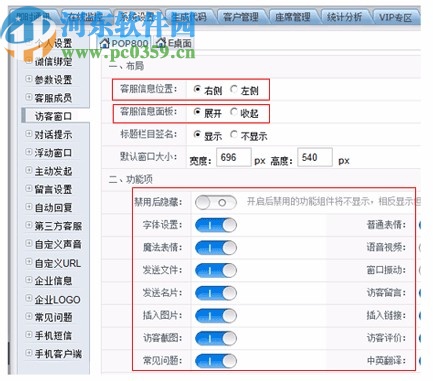Open 手机客户端 in the sidebar
433x381 pixels.
[58, 354]
